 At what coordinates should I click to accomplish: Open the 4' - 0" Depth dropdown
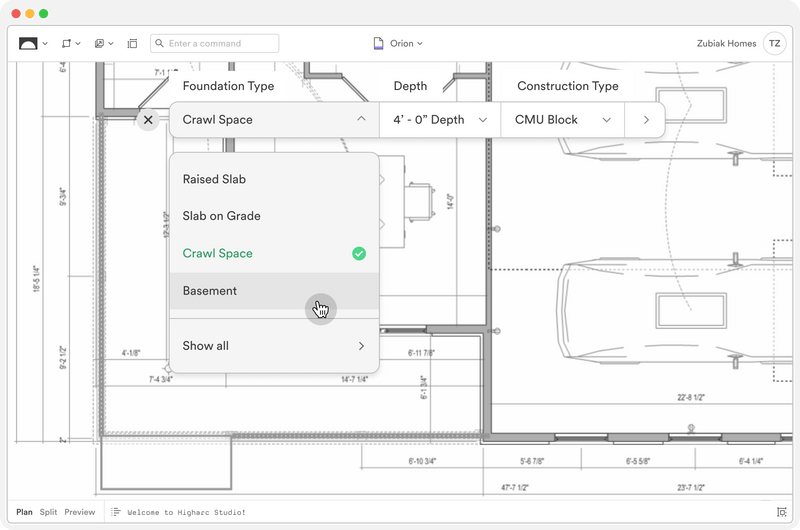440,120
